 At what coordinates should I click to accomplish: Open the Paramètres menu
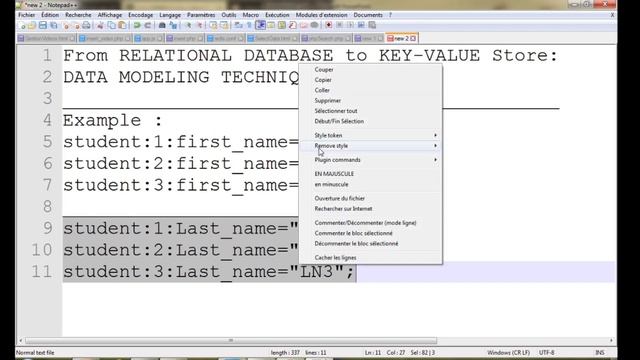pos(201,15)
